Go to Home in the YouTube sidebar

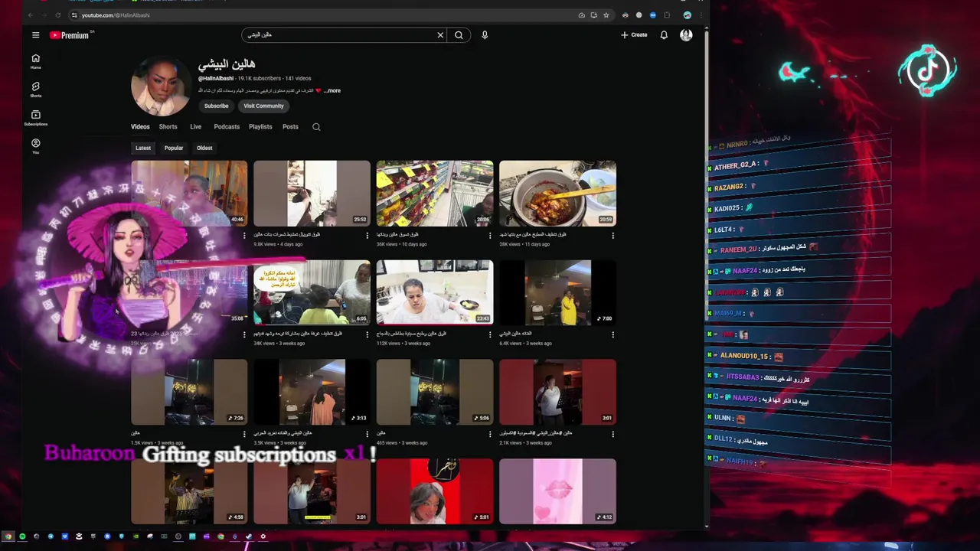[x=35, y=61]
